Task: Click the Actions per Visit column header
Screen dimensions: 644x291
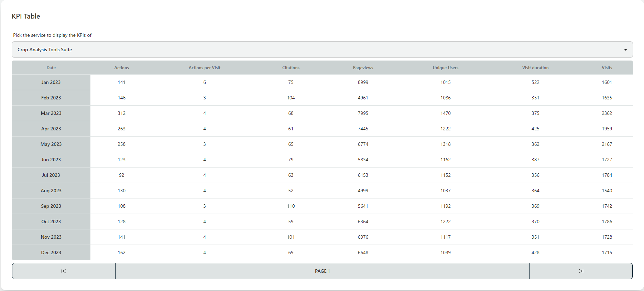Action: (x=205, y=68)
